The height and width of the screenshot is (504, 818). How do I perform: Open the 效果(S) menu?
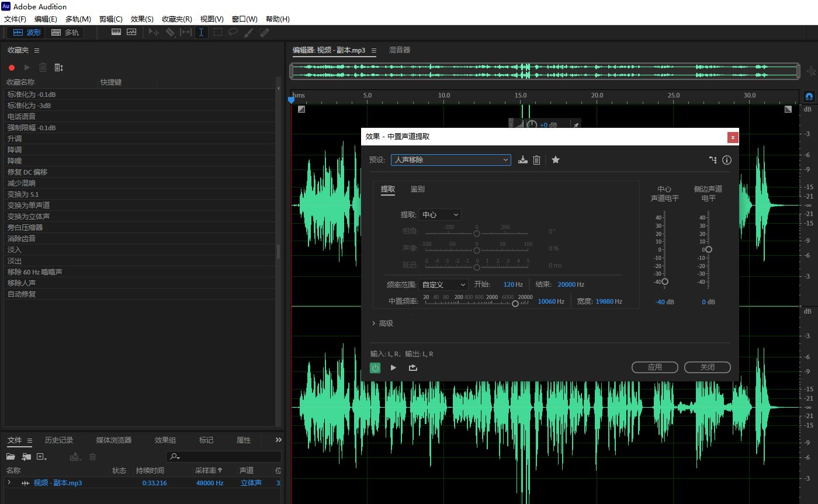click(142, 19)
